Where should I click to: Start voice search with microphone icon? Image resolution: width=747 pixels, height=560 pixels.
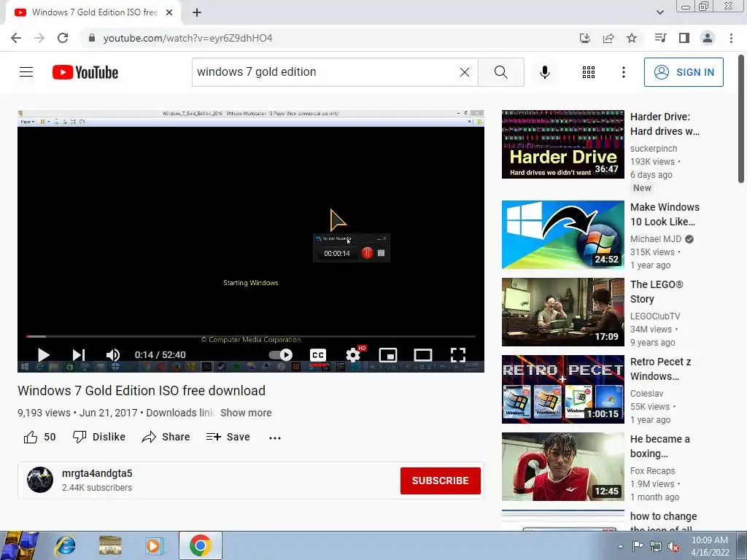pos(545,72)
